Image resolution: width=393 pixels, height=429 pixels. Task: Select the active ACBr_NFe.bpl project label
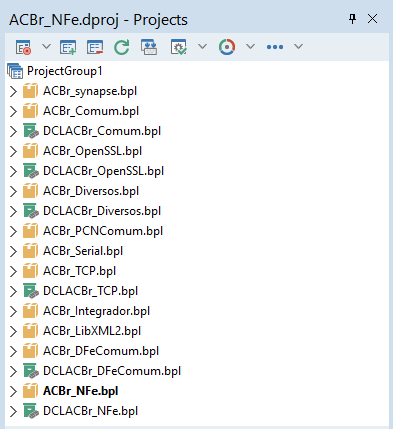click(81, 391)
